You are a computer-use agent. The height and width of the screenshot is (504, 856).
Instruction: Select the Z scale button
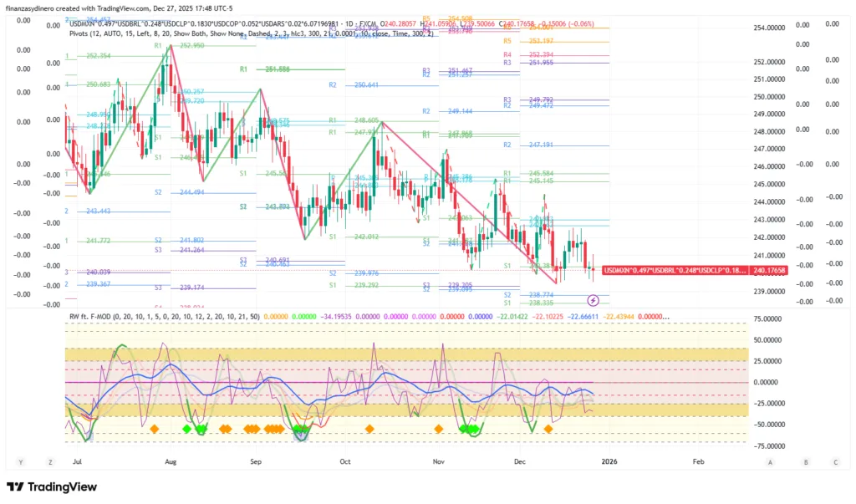tap(50, 461)
